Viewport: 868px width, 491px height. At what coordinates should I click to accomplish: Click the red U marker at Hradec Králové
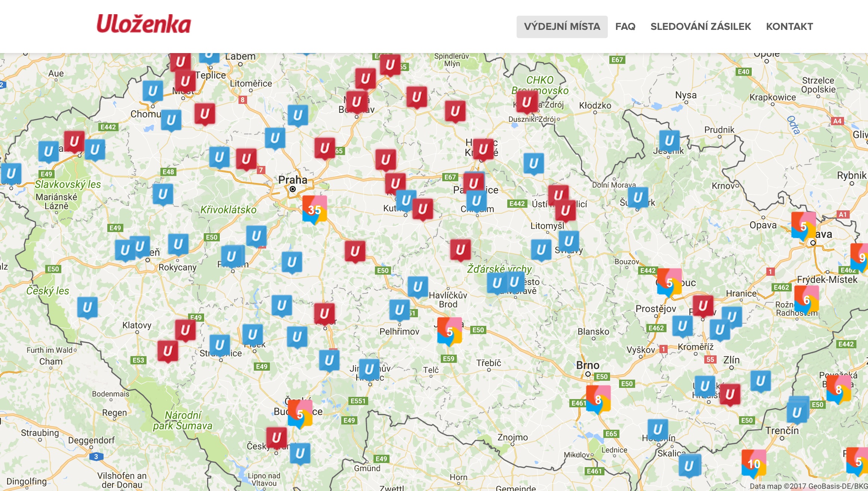(483, 150)
